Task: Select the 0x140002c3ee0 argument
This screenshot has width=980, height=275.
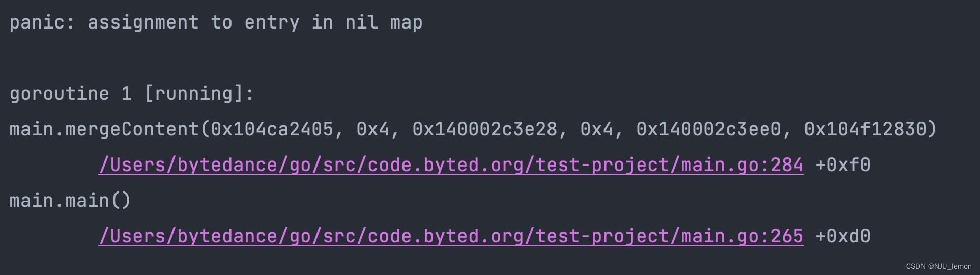Action: click(709, 129)
